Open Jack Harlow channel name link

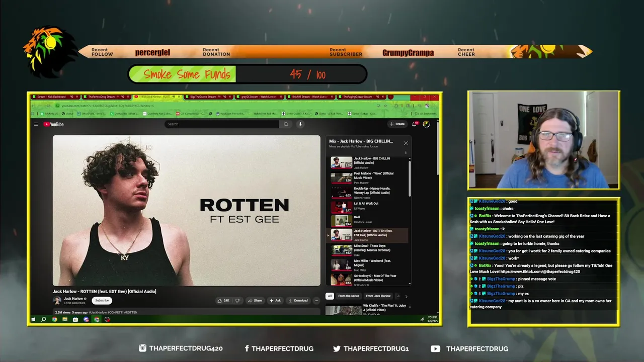point(73,299)
